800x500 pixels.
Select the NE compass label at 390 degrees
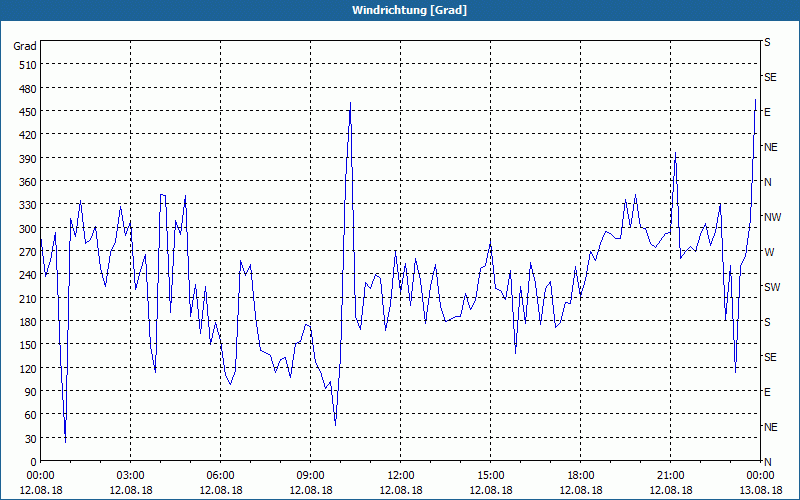coord(770,147)
